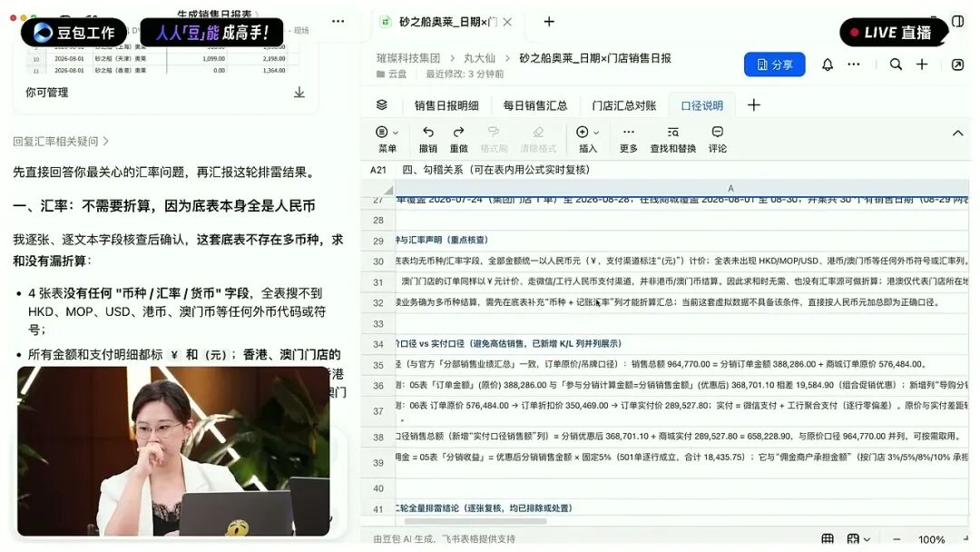Click cell in row 29 with 汇率声明
This screenshot has width=980, height=552.
pos(682,240)
